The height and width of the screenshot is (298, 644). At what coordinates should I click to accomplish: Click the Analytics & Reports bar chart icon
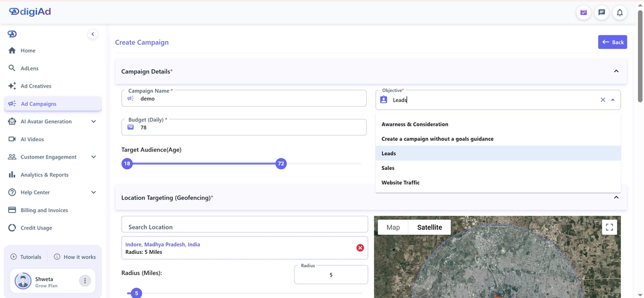click(x=12, y=175)
